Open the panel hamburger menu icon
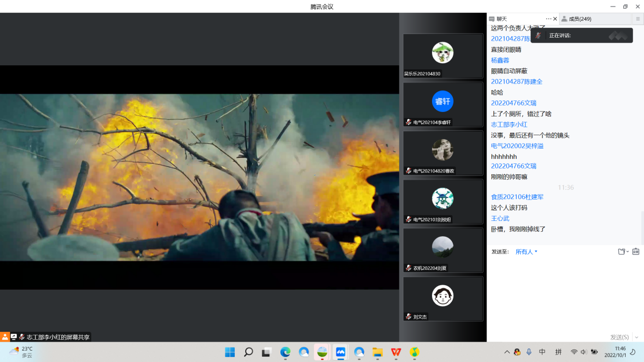 [x=638, y=19]
